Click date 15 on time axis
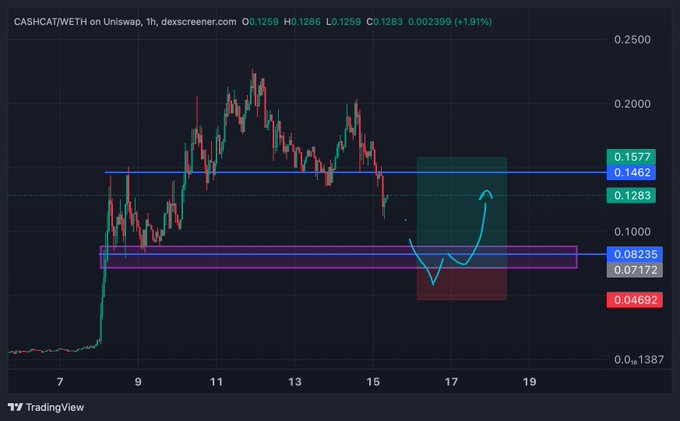 click(373, 382)
